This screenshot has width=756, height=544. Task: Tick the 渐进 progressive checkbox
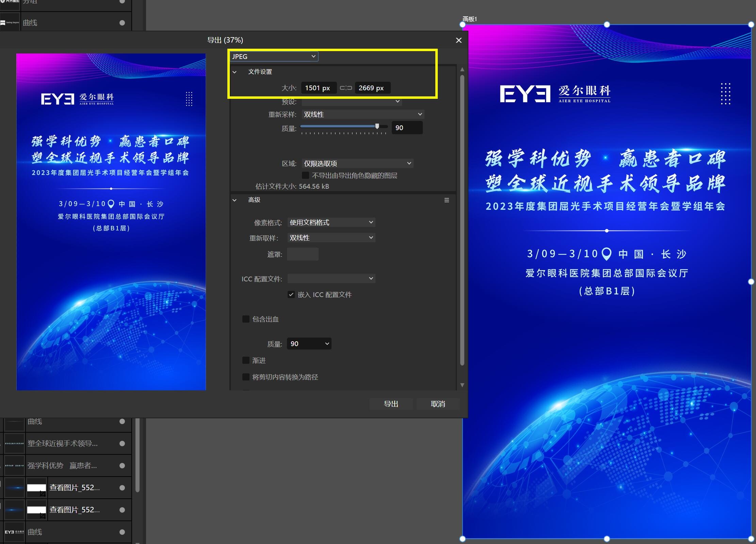[246, 360]
